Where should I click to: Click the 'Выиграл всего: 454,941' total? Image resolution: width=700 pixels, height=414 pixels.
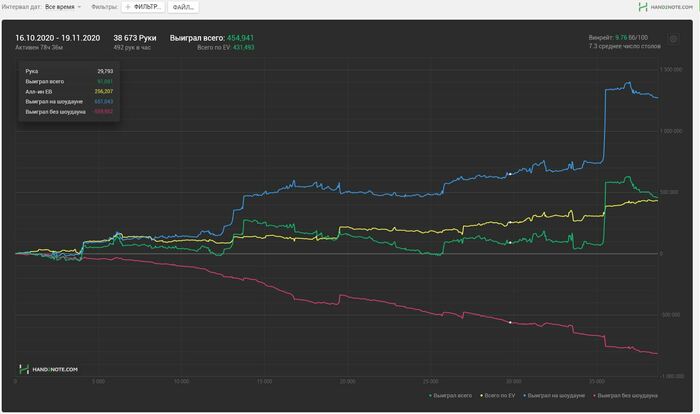point(212,38)
